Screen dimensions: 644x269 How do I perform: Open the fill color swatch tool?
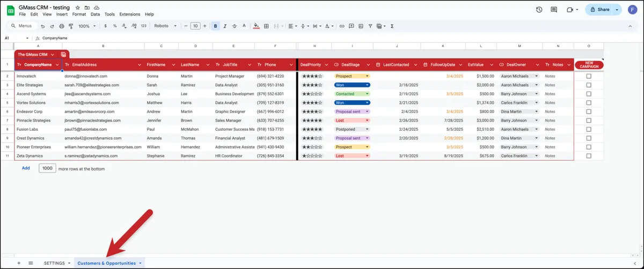coord(256,26)
